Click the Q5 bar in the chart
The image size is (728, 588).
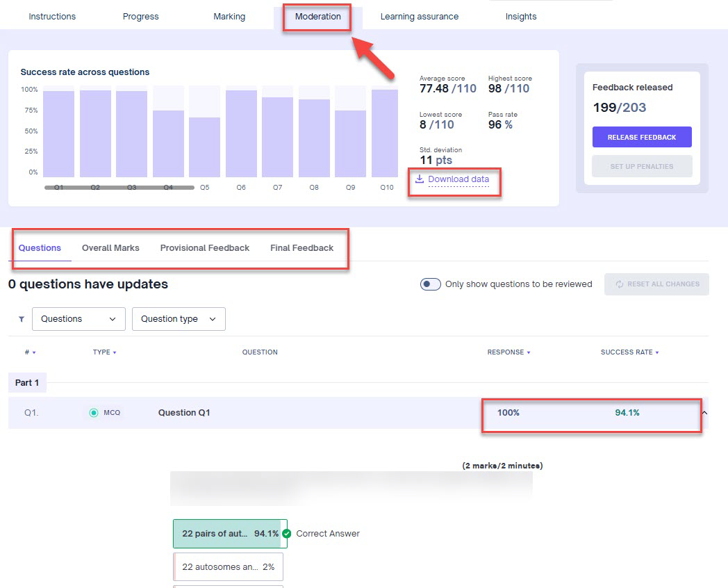[x=204, y=147]
